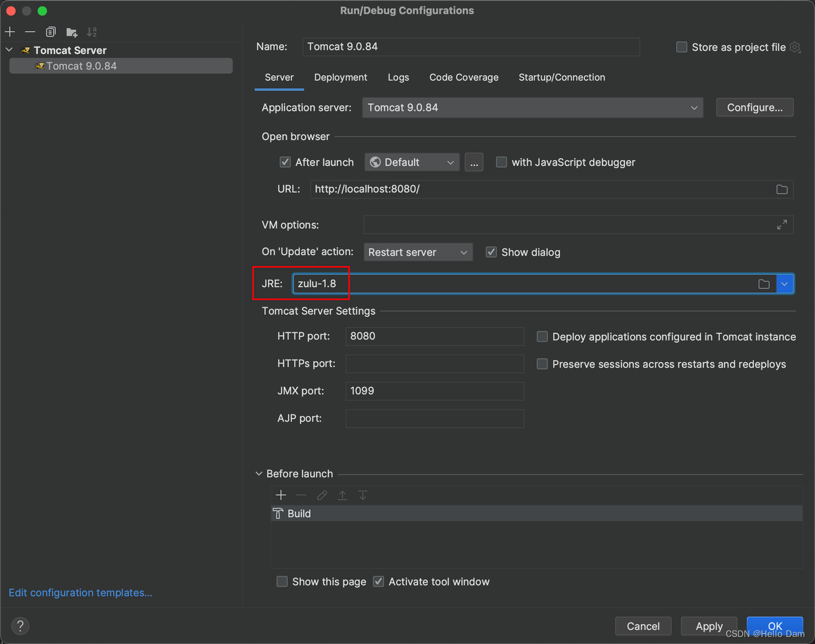Viewport: 815px width, 644px height.
Task: Click Apply button
Action: [x=709, y=626]
